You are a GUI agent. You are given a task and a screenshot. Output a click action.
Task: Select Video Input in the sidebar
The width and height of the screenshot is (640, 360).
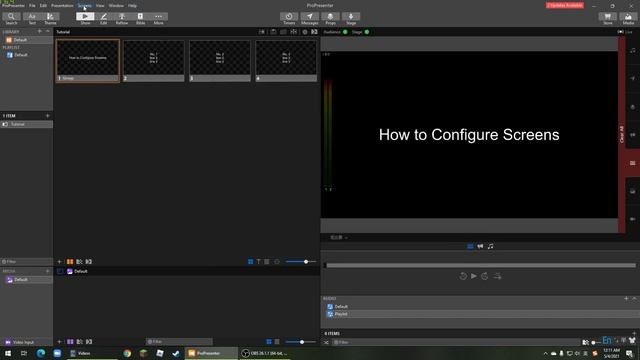click(x=27, y=342)
